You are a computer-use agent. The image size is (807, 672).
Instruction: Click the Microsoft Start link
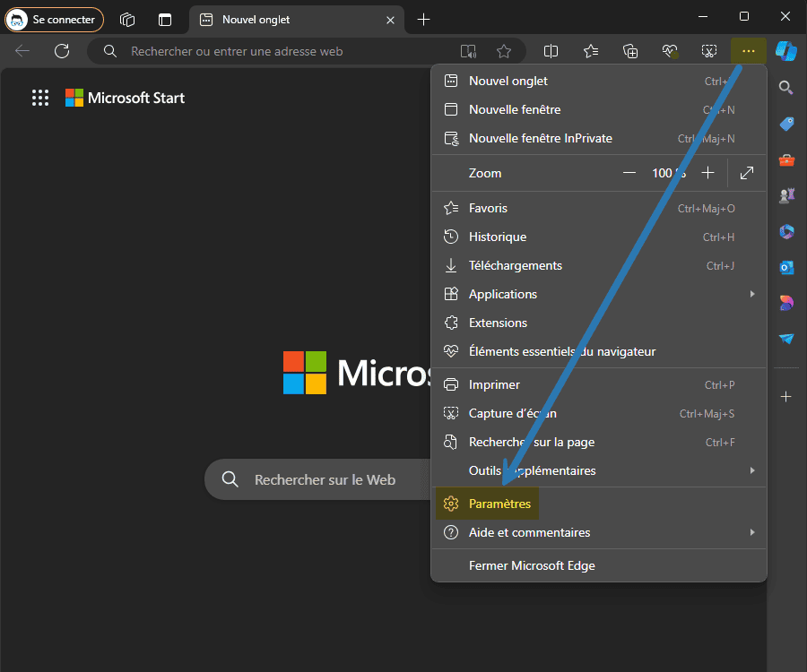pyautogui.click(x=125, y=98)
